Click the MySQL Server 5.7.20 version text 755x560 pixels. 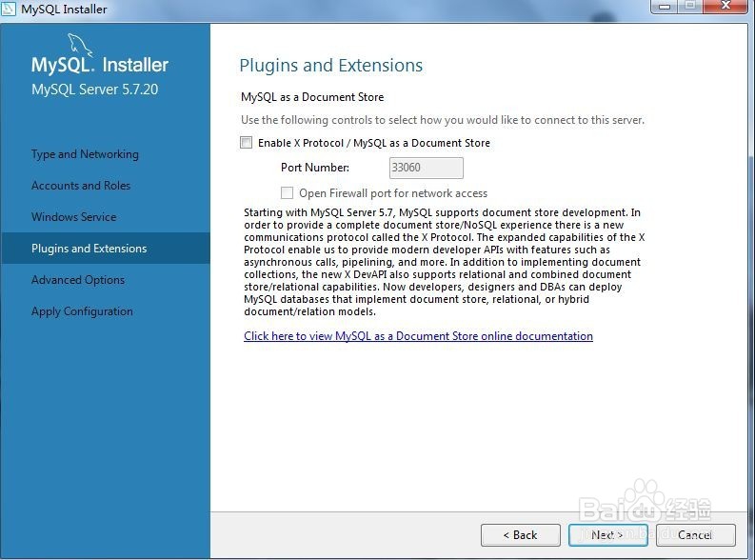pos(94,90)
